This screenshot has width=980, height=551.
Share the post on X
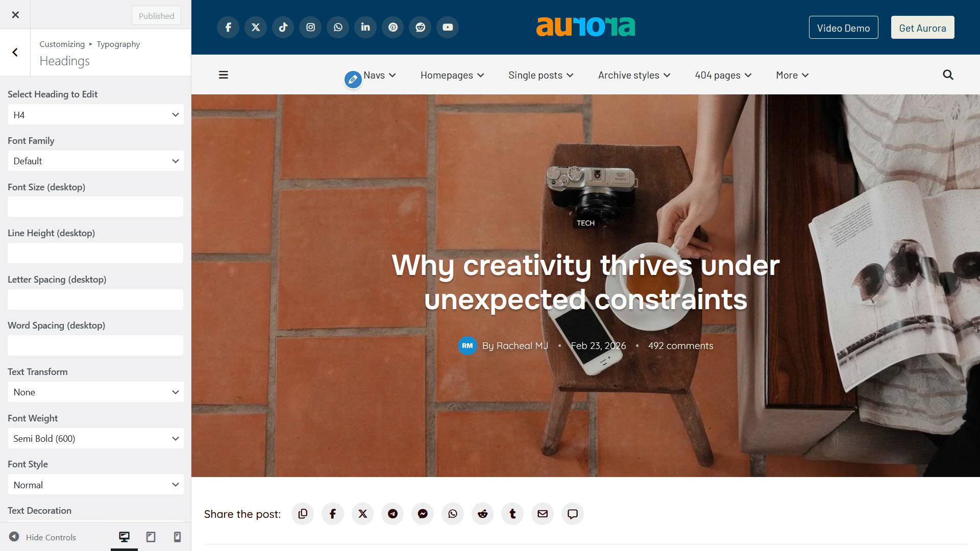[363, 514]
